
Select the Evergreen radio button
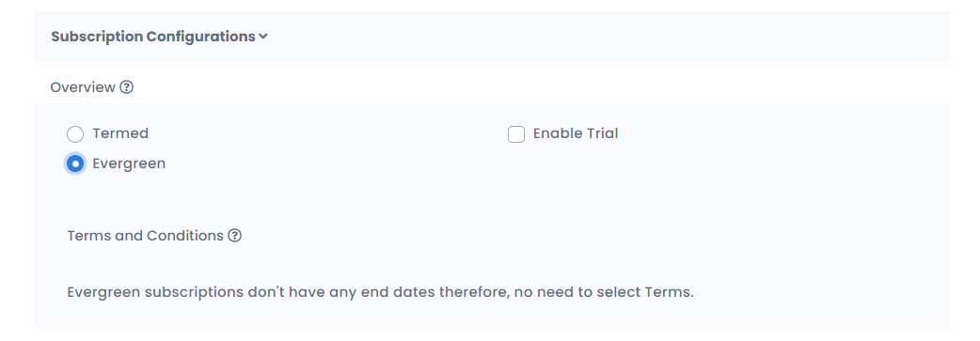(75, 164)
